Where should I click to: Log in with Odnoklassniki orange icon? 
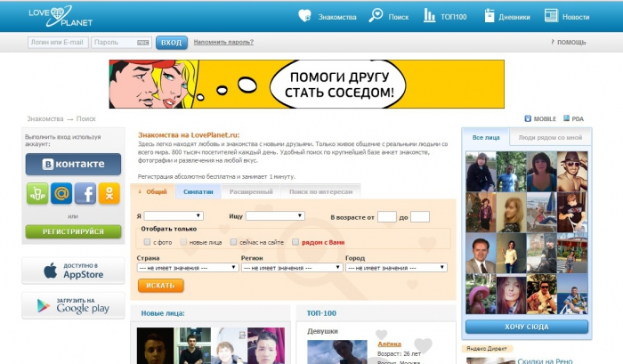(109, 193)
